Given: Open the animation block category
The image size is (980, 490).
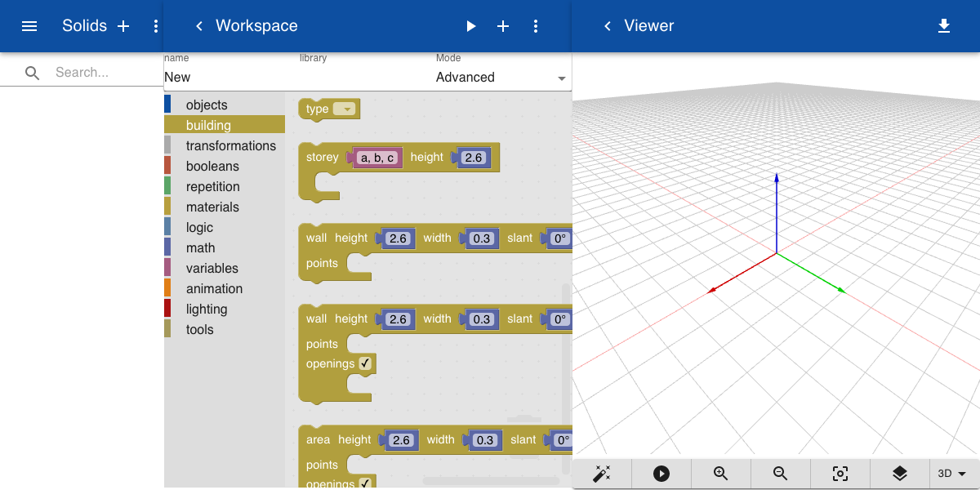Looking at the screenshot, I should pos(225,288).
